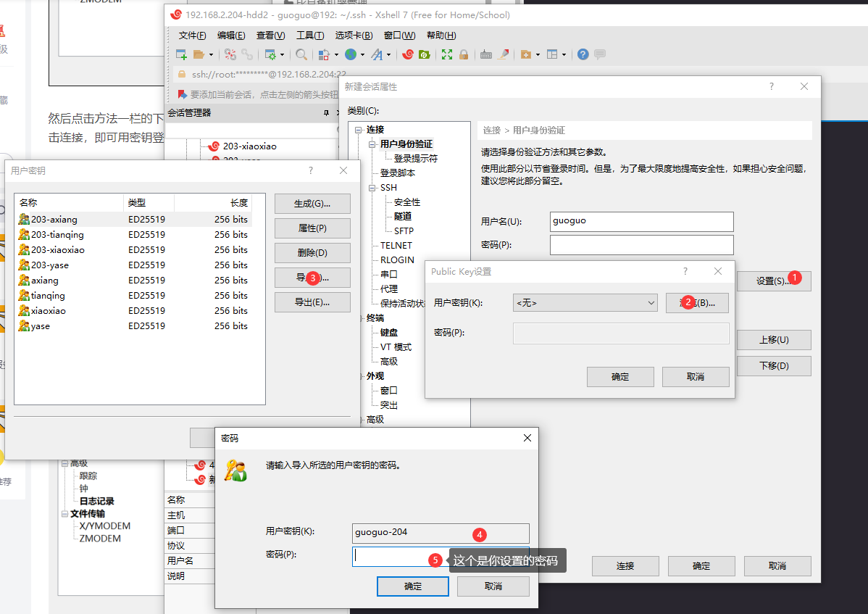Click the New Tab Group folder-plus icon
868x614 pixels.
[526, 54]
